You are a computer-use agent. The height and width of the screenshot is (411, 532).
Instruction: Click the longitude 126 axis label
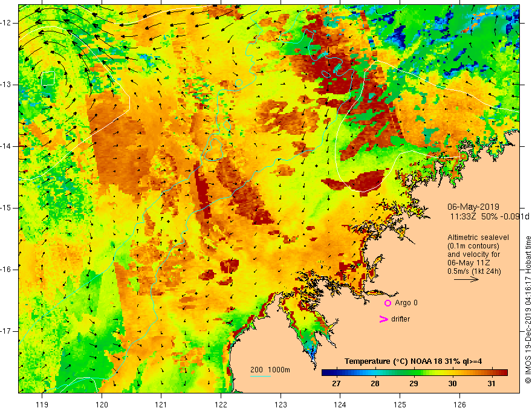click(459, 404)
